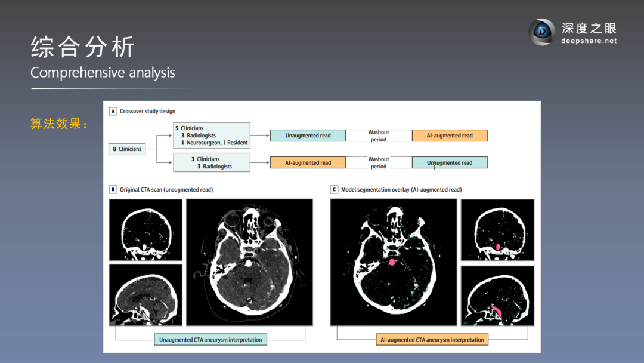
Task: Click the bottom-row teal Unaugmented read box
Action: click(450, 162)
